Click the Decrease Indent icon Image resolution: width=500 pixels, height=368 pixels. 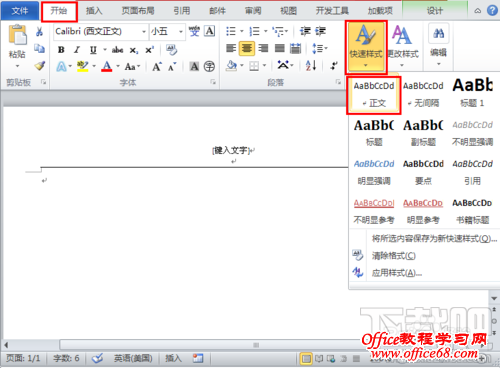(305, 31)
